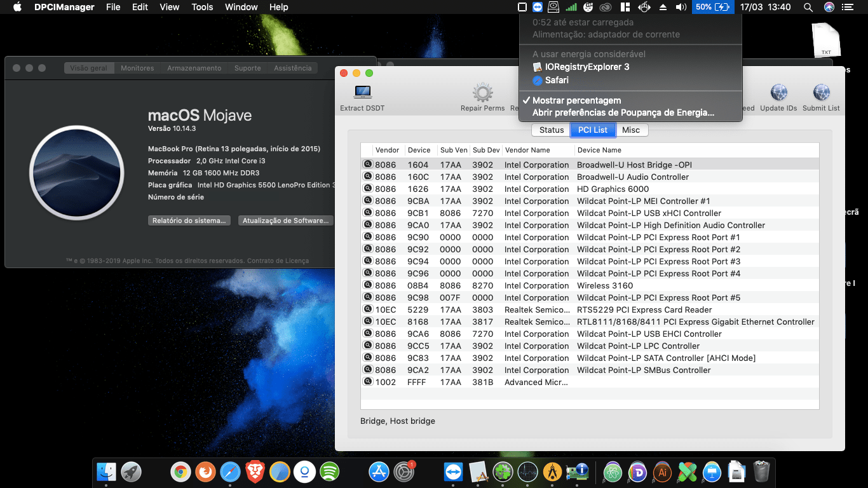Open Clover Configurator from the dock
868x488 pixels.
(x=502, y=472)
